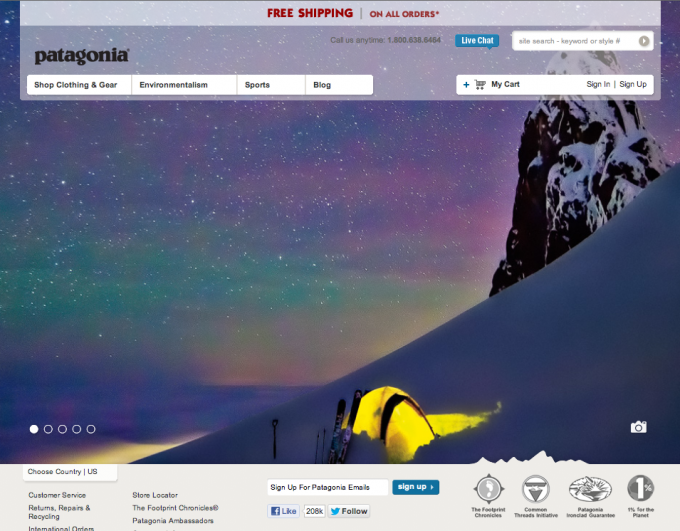
Task: Select the fourth slideshow dot
Action: coord(77,429)
